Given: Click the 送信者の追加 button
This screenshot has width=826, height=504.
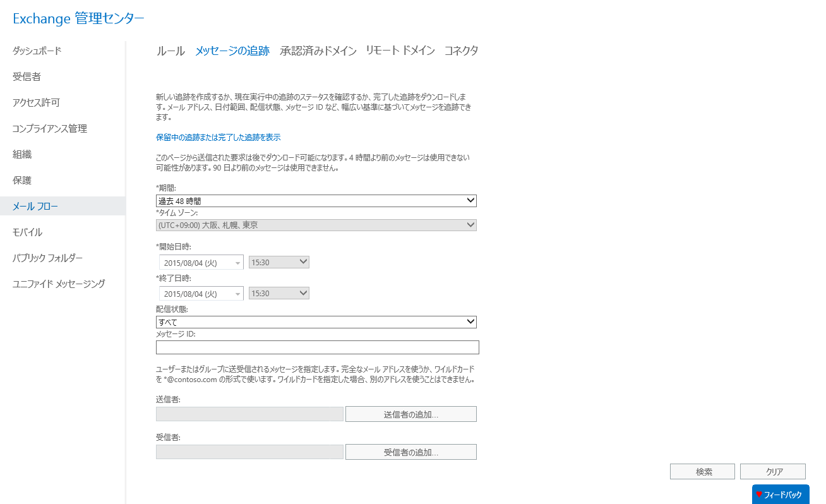Looking at the screenshot, I should click(x=410, y=414).
